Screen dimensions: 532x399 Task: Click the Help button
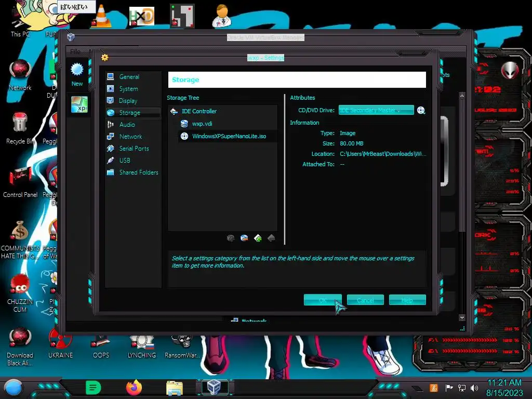click(x=407, y=300)
